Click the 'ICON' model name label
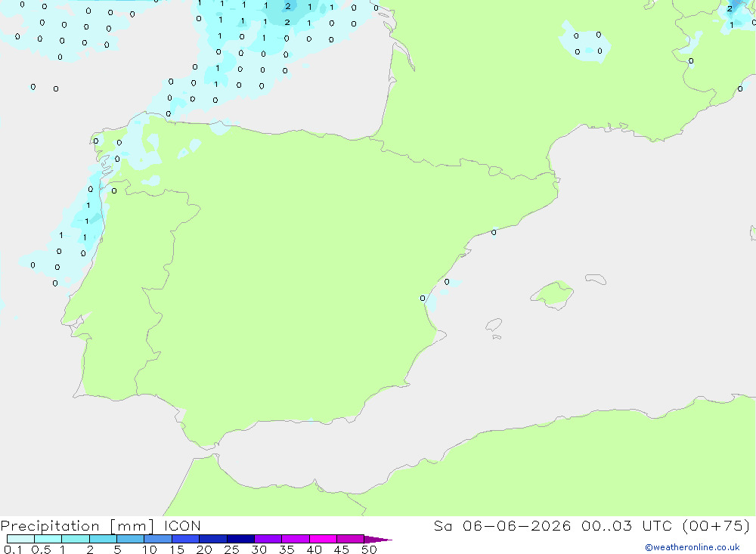The width and height of the screenshot is (756, 554). pos(181,525)
